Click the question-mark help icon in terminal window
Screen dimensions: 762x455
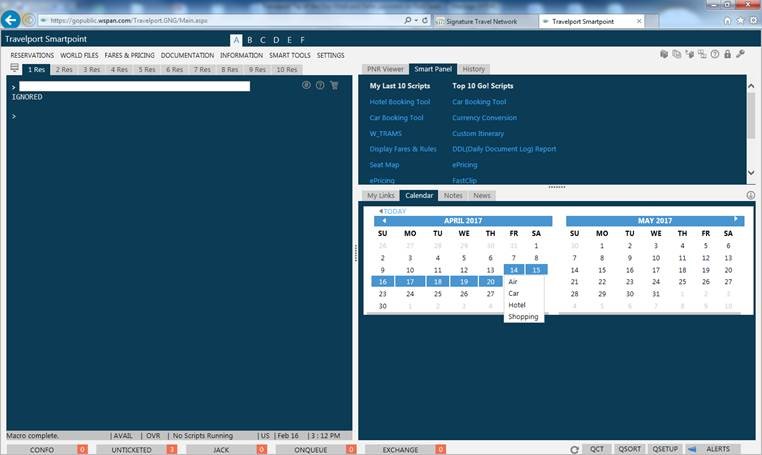(x=320, y=85)
